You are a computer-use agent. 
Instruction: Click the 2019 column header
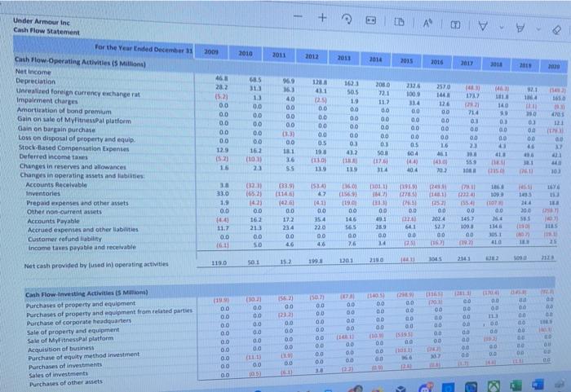coord(525,65)
